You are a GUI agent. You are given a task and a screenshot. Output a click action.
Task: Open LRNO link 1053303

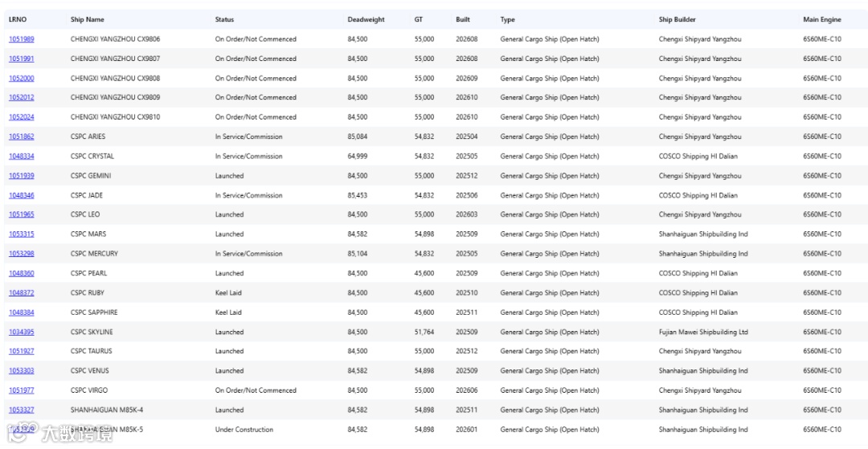click(x=21, y=371)
